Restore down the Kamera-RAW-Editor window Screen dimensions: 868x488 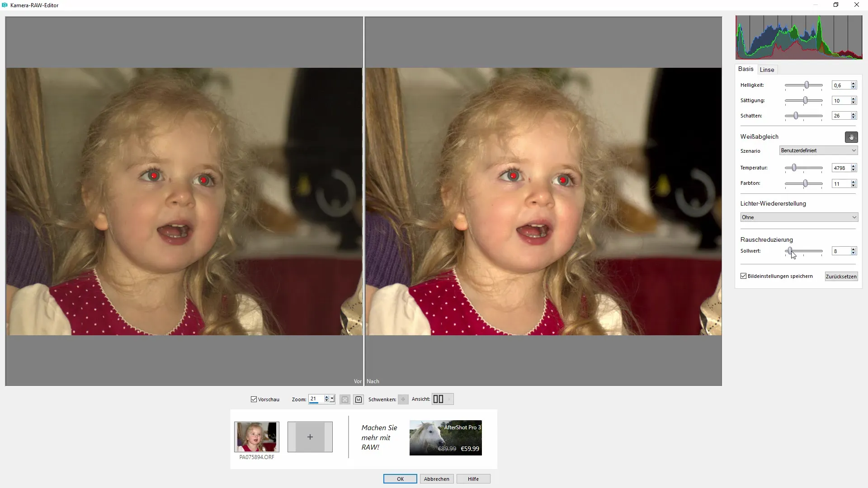[836, 5]
